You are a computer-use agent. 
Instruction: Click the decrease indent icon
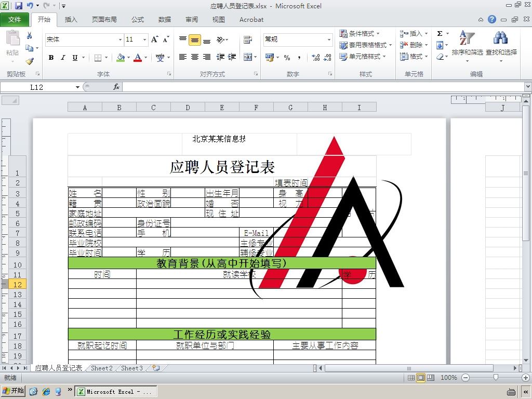click(x=220, y=57)
